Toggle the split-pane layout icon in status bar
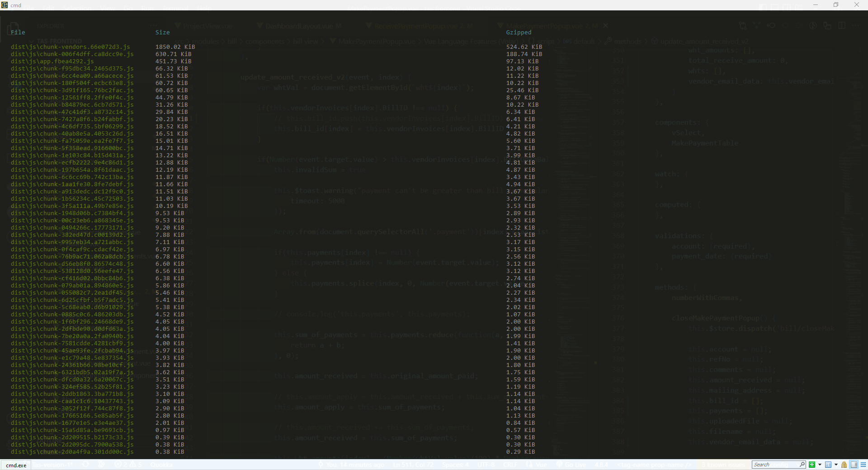The width and height of the screenshot is (868, 470). click(x=854, y=465)
